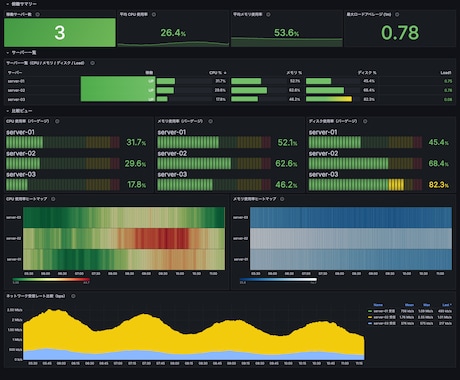Click the 52.1% value in the memory bar gauge
The width and height of the screenshot is (460, 380).
pyautogui.click(x=287, y=142)
